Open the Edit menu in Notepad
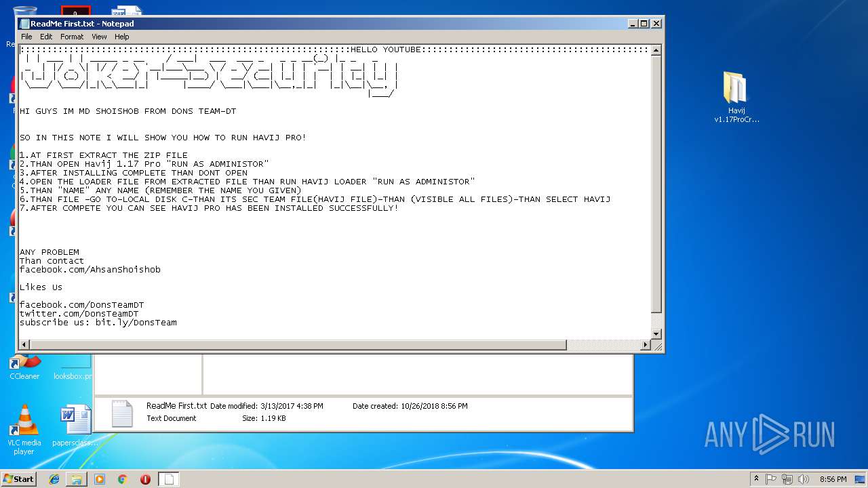This screenshot has width=868, height=488. (46, 37)
